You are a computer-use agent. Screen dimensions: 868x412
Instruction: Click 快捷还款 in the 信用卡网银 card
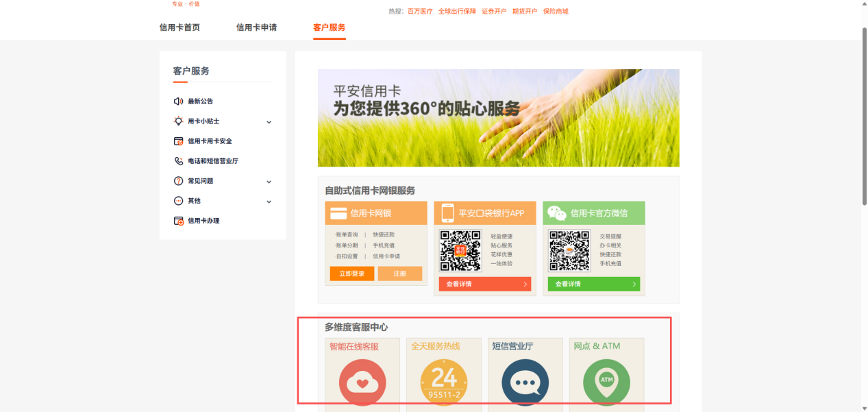click(384, 234)
